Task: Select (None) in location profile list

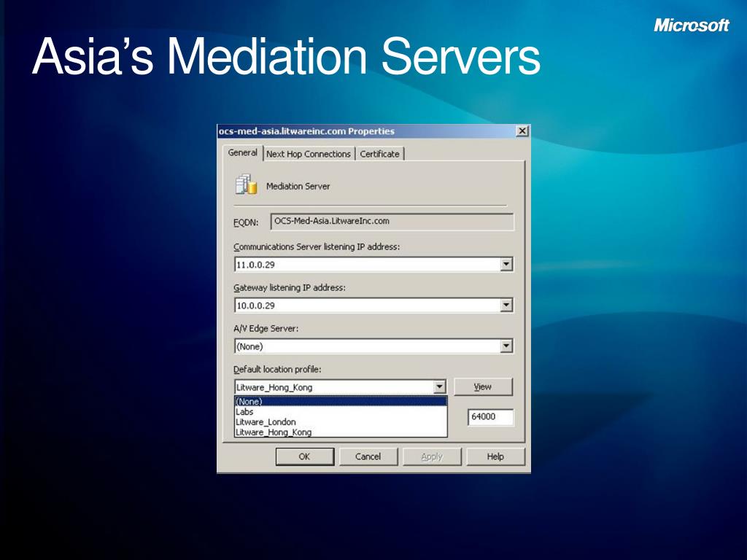Action: click(341, 402)
